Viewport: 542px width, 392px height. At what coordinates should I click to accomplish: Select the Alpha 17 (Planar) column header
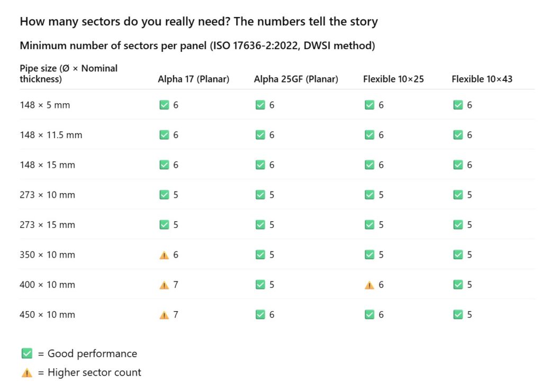(x=193, y=79)
